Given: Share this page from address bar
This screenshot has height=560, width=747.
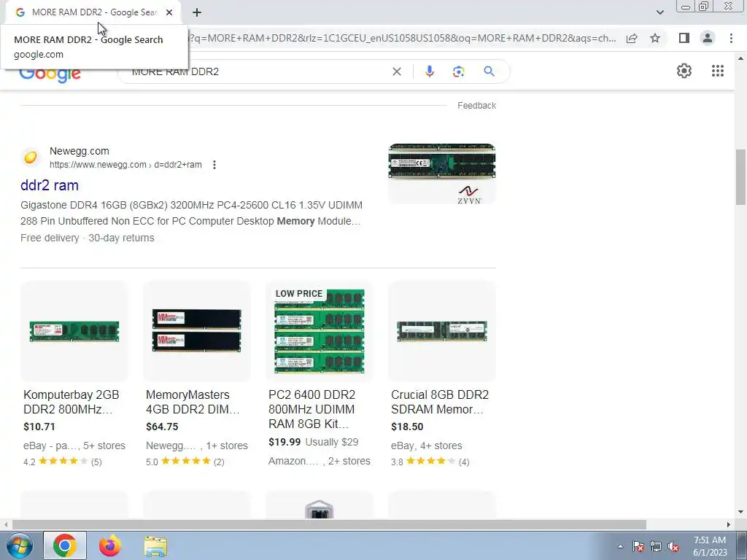Looking at the screenshot, I should click(x=632, y=38).
